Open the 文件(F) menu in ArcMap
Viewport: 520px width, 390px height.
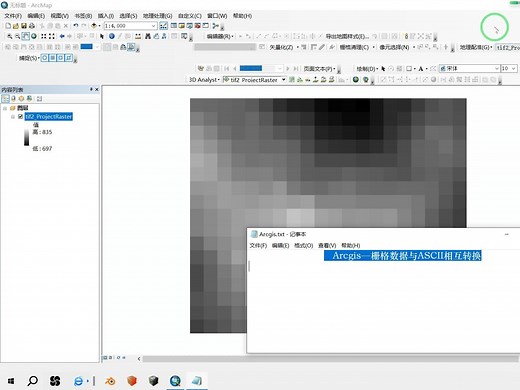tap(13, 16)
